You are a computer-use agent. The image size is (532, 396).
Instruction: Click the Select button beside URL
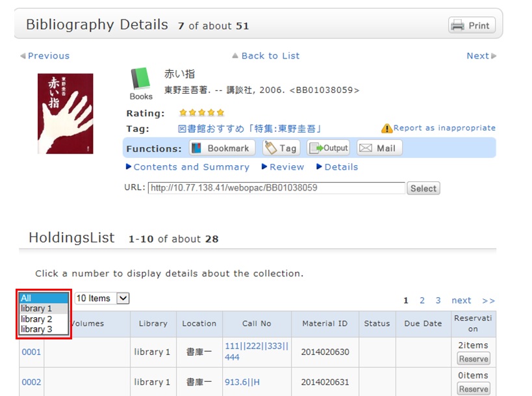point(423,189)
